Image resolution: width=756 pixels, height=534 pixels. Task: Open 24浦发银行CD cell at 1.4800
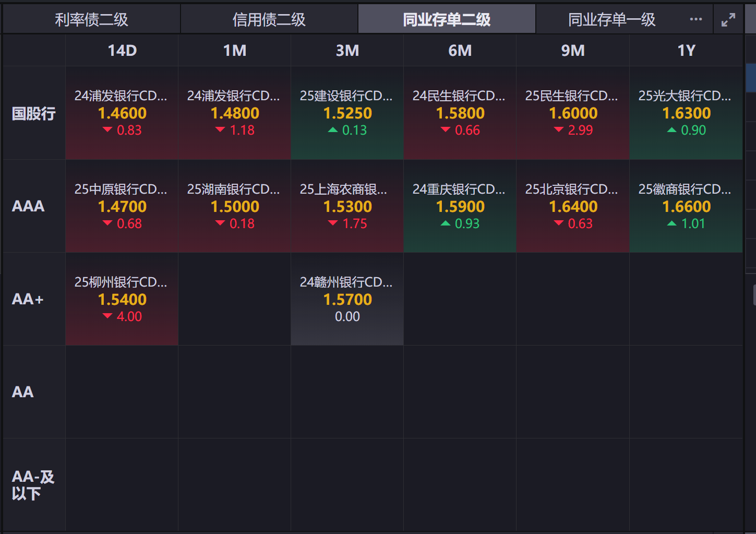pos(235,113)
